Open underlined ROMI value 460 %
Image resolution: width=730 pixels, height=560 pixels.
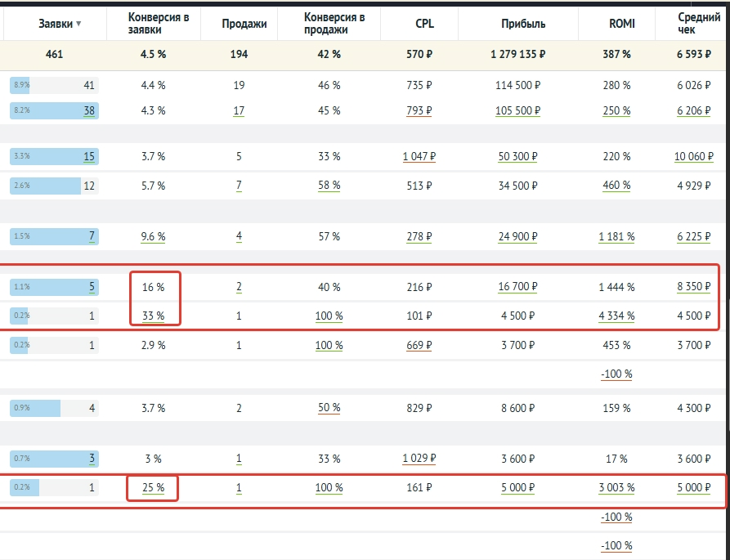[x=616, y=186]
